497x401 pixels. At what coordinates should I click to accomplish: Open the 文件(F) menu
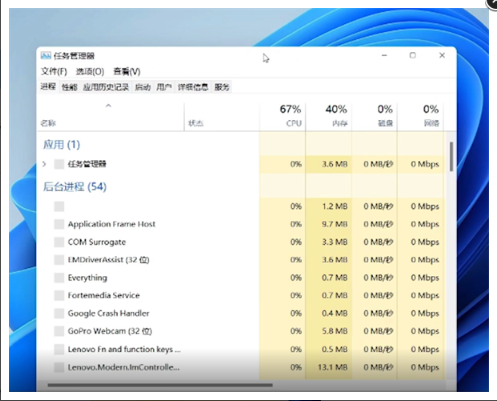coord(54,71)
